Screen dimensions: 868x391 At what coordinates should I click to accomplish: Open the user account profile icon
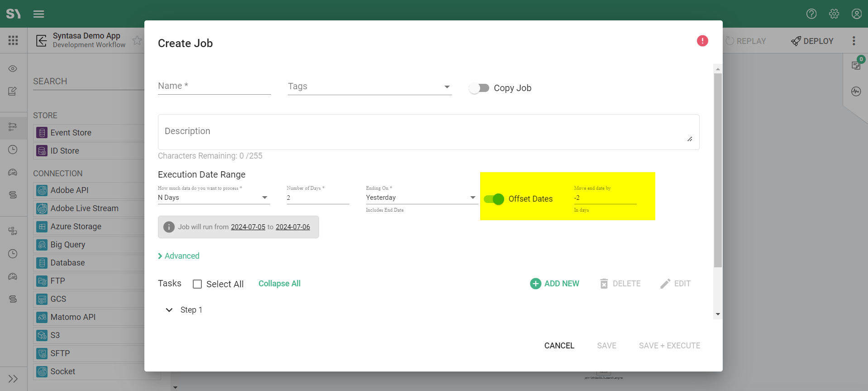pyautogui.click(x=856, y=14)
